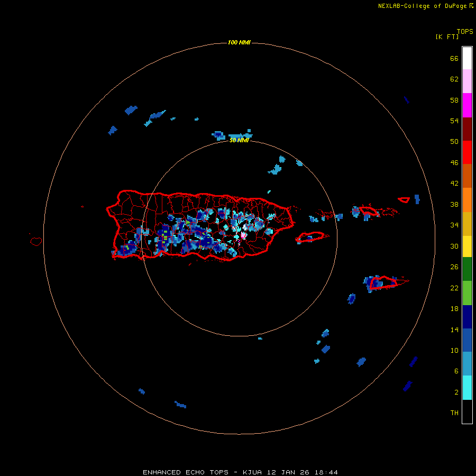Screen dimensions: 476x476
Task: Click the bright red legend swatch
Action: [467, 152]
